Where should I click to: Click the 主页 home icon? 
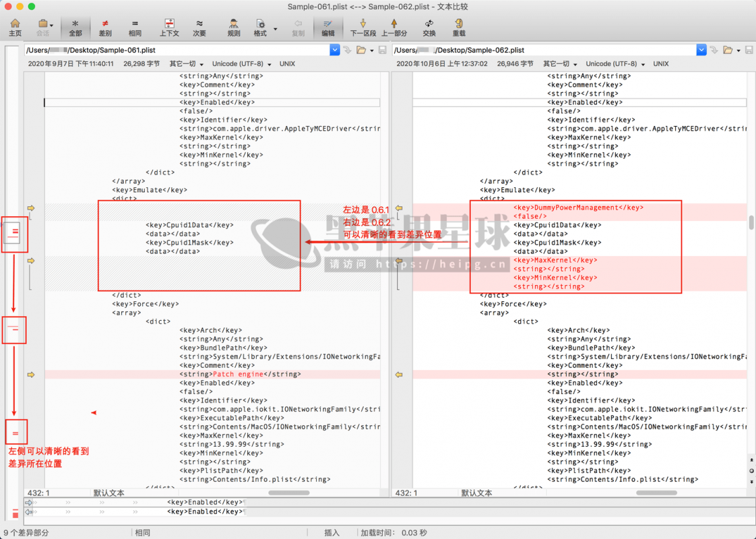pyautogui.click(x=13, y=26)
